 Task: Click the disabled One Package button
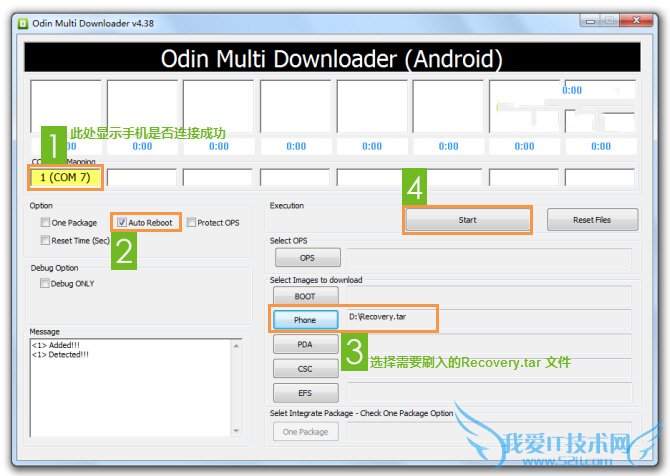point(306,432)
